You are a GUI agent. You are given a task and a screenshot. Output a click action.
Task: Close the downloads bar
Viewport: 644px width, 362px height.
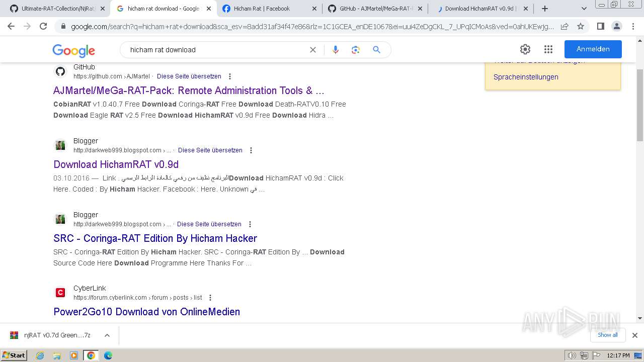[x=634, y=335]
